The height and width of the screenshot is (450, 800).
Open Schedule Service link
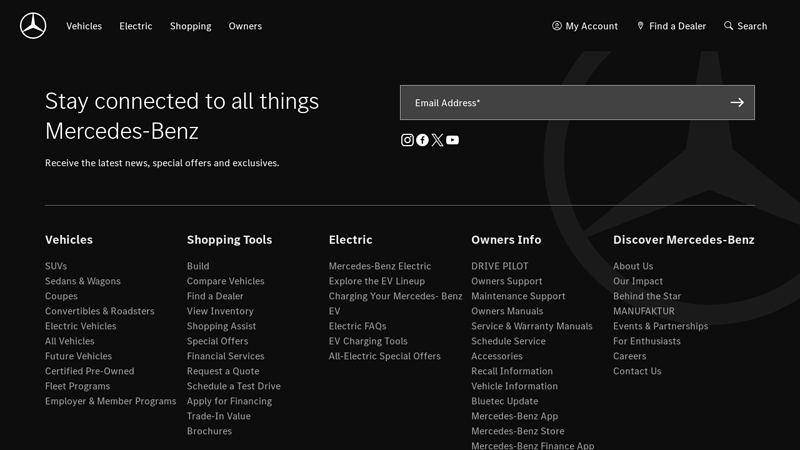[x=508, y=341]
